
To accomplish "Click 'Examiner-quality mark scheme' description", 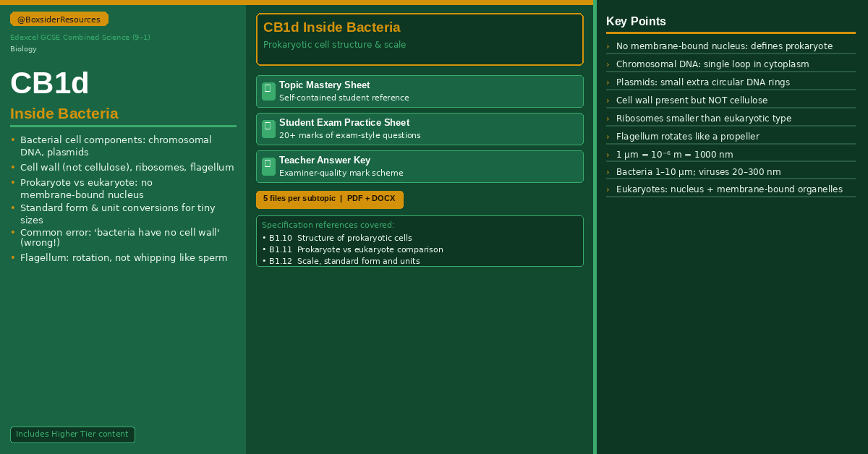I will 341,173.
